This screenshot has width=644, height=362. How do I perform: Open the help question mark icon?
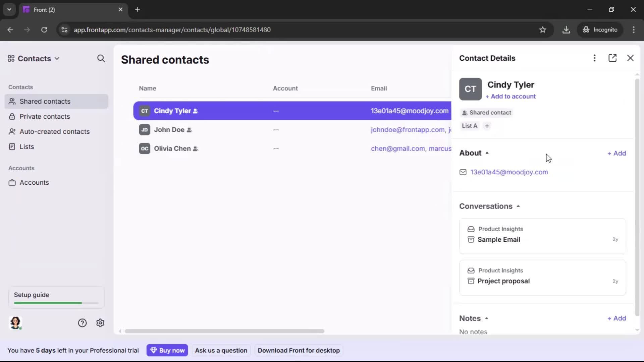click(82, 323)
